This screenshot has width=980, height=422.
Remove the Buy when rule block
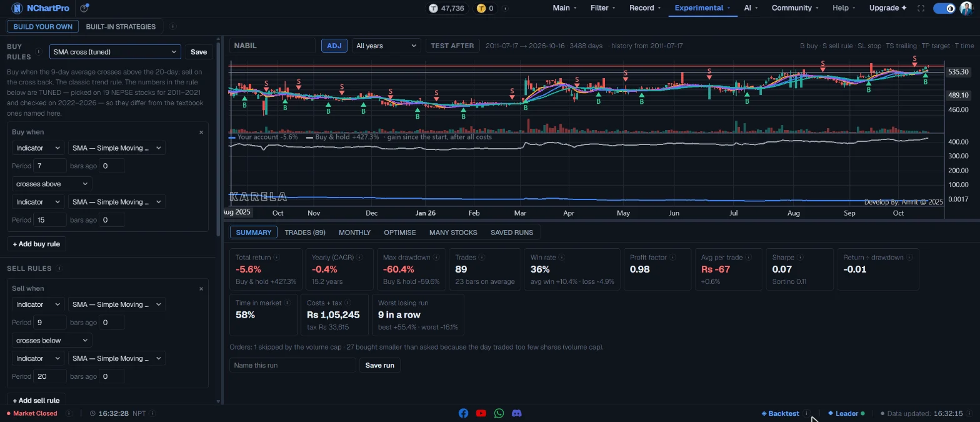tap(201, 132)
